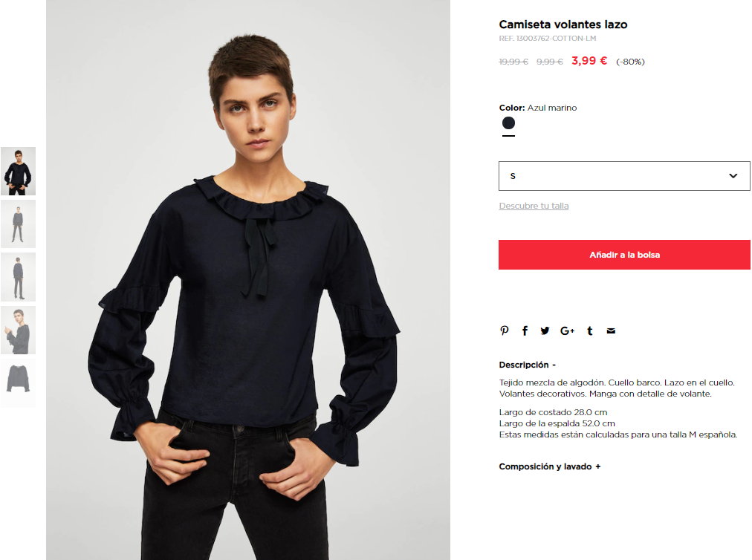Collapse the Descripción section
The width and height of the screenshot is (752, 560).
pyautogui.click(x=527, y=365)
